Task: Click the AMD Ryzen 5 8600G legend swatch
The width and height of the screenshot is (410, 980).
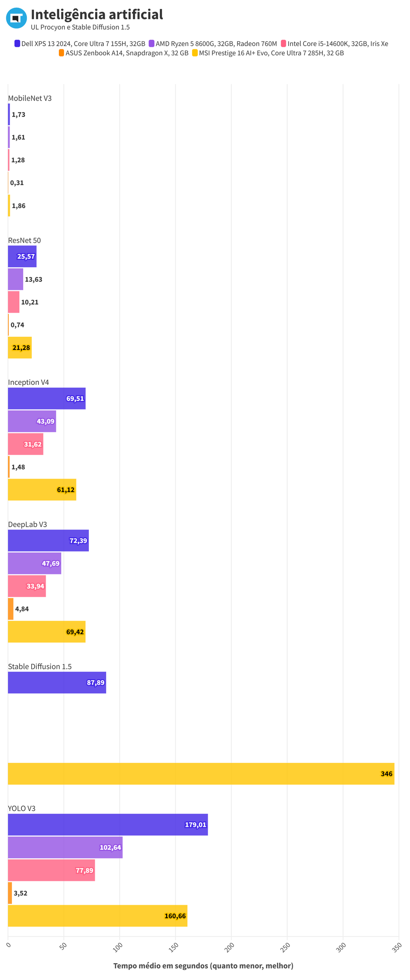Action: [x=151, y=44]
